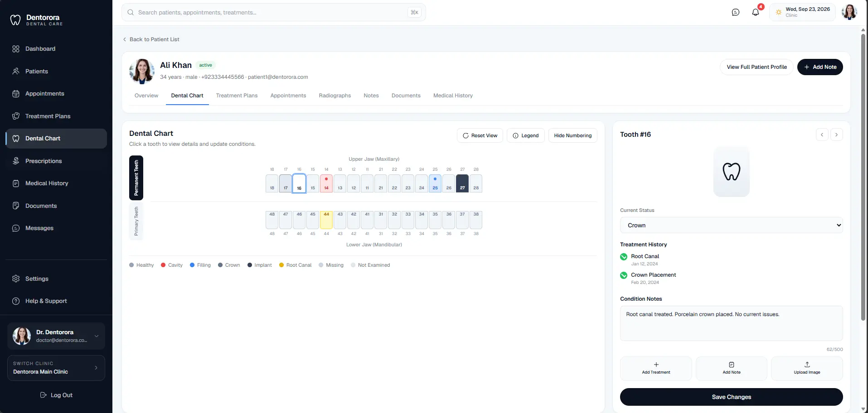868x413 pixels.
Task: Click the Condition Notes text area
Action: (x=732, y=323)
